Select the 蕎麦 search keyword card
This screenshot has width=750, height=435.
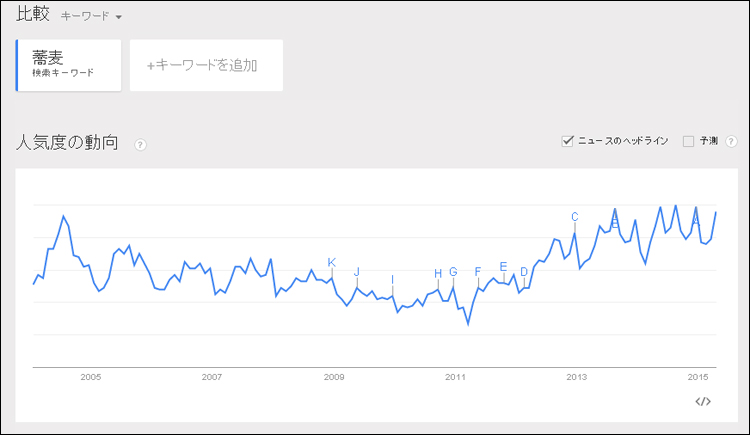pyautogui.click(x=68, y=65)
